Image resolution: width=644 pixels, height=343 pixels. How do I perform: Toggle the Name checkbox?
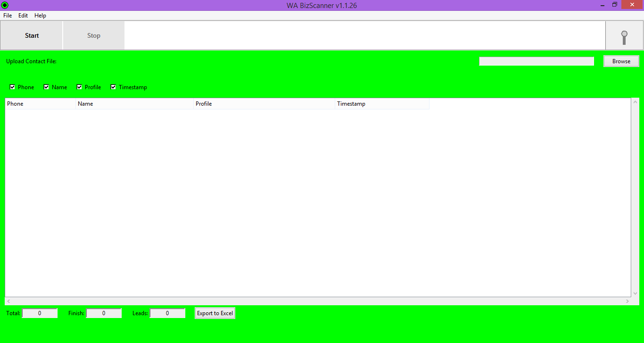click(x=47, y=87)
